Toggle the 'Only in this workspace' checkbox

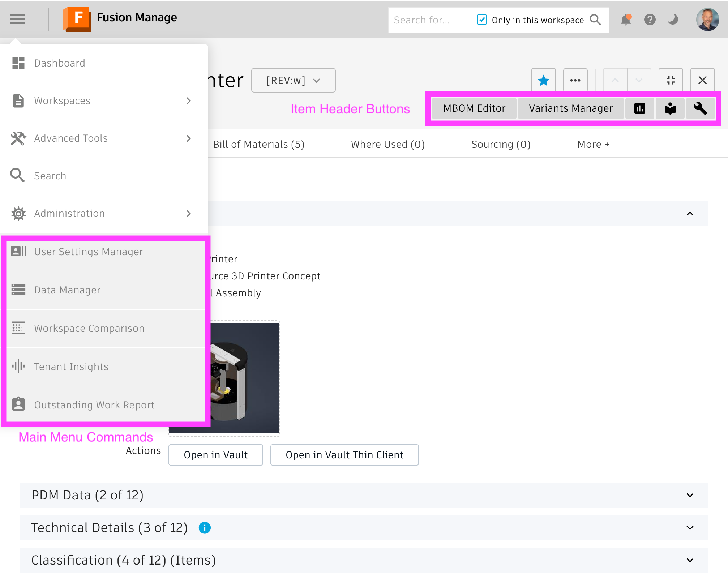pyautogui.click(x=482, y=20)
